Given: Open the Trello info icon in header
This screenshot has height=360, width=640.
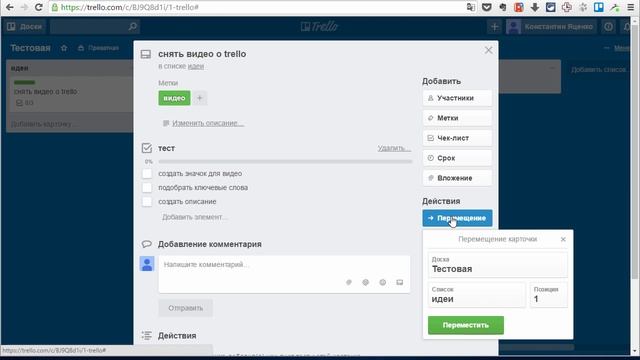Looking at the screenshot, I should tap(609, 27).
